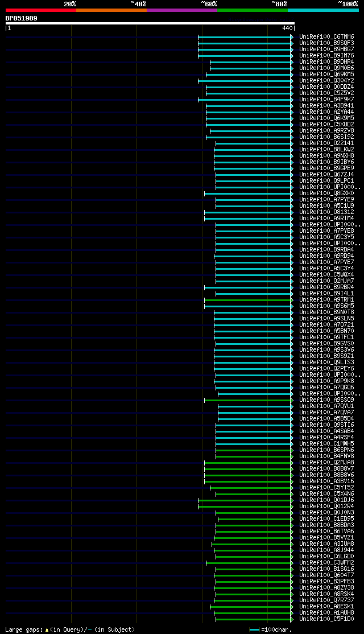Click the white query sequence bar
Screen dimensions: 364x634
pyautogui.click(x=150, y=23)
